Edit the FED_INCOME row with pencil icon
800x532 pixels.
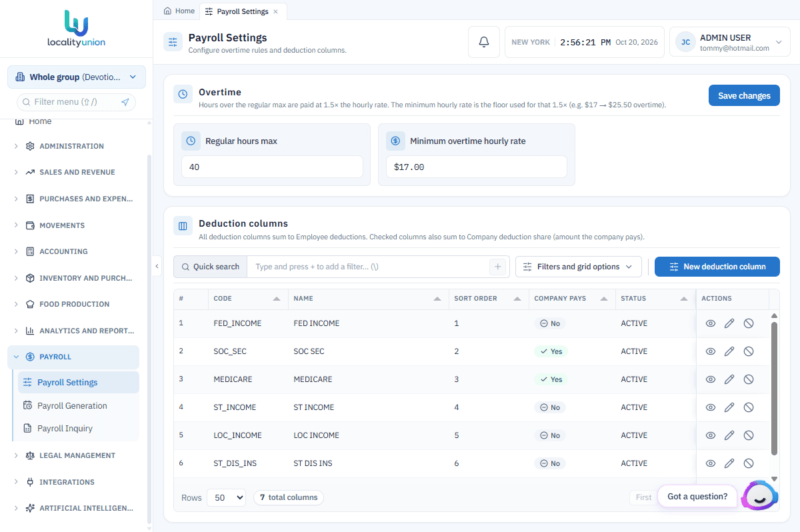[729, 323]
